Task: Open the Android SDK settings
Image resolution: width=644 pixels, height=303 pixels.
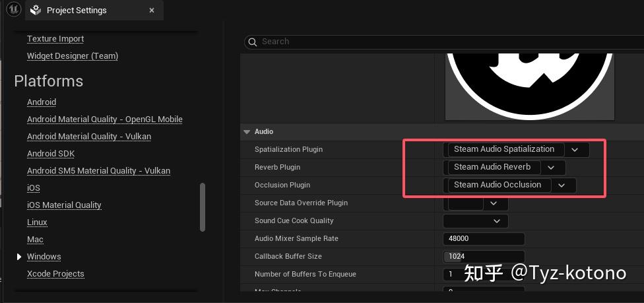Action: [x=51, y=154]
